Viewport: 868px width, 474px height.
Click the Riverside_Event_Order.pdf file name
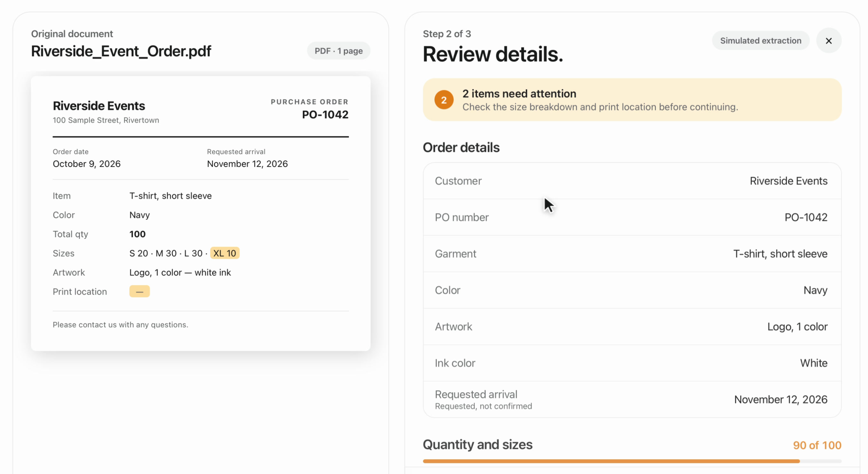click(121, 51)
